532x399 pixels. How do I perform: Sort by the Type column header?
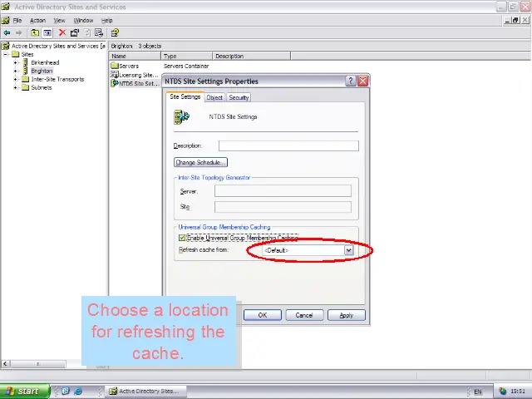186,56
